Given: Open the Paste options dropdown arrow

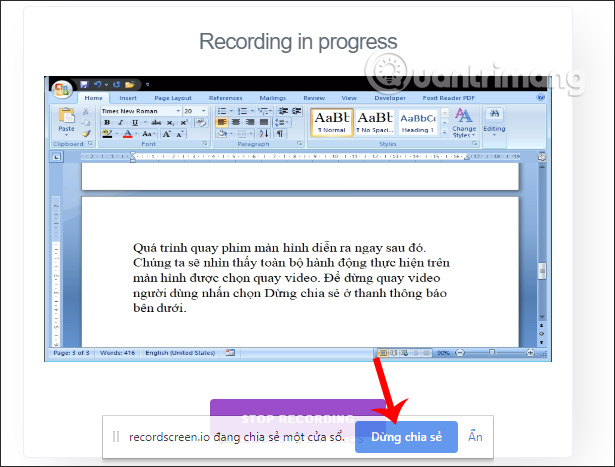Looking at the screenshot, I should point(66,135).
